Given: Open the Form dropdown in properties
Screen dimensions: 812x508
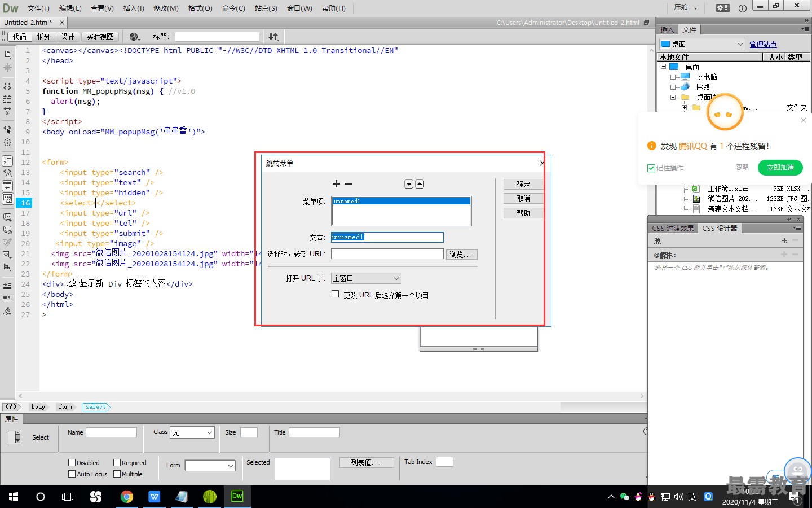Looking at the screenshot, I should [x=210, y=466].
